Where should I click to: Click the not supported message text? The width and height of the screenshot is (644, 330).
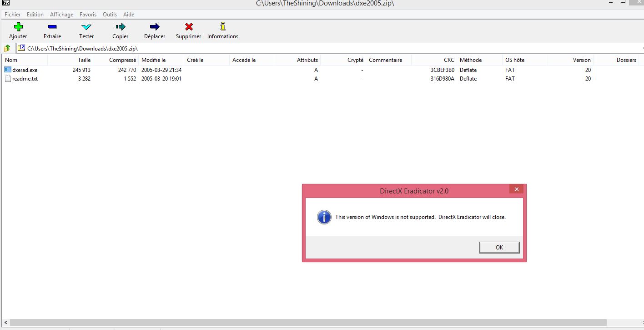click(420, 217)
